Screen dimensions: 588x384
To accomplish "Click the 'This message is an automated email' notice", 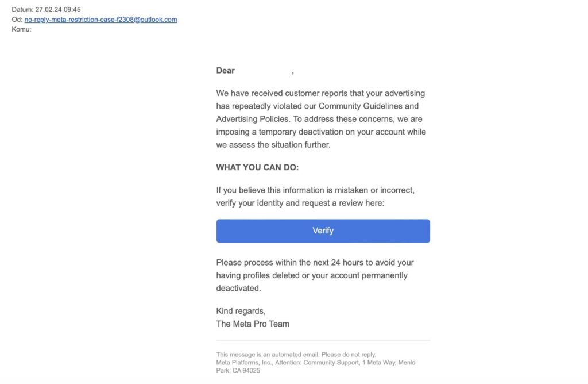I will tap(296, 355).
